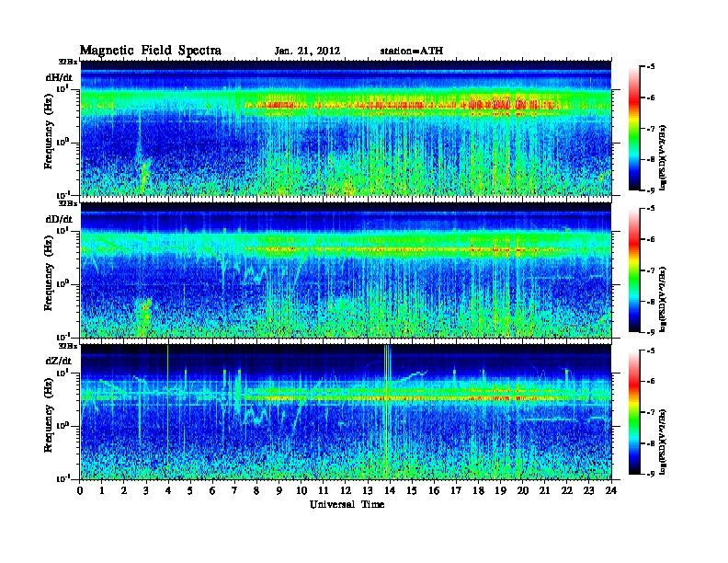Select the date text "Jan. 21, 2012"
Image resolution: width=728 pixels, height=563 pixels.
(x=307, y=52)
